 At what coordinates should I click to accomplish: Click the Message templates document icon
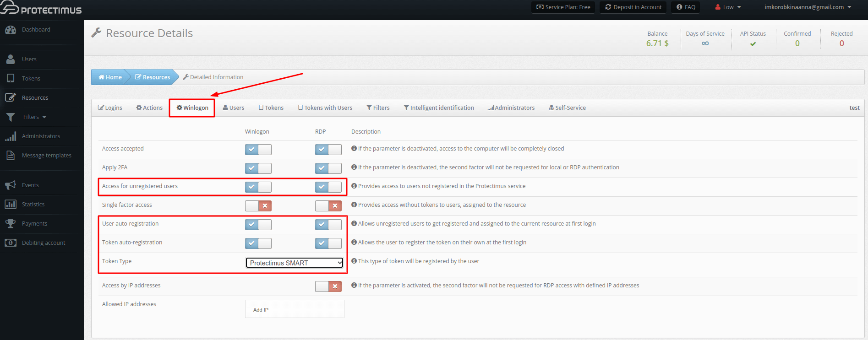11,156
